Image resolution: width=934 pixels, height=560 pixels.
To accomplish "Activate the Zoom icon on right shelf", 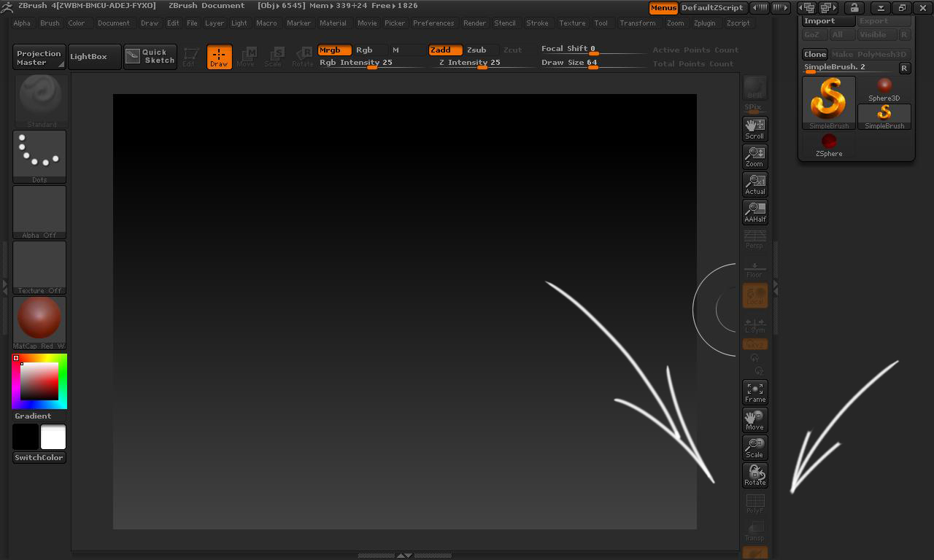I will [754, 156].
